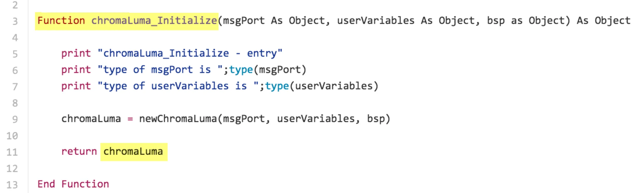Click line number 9 in gutter
Screen dimensions: 644x193
(x=15, y=119)
